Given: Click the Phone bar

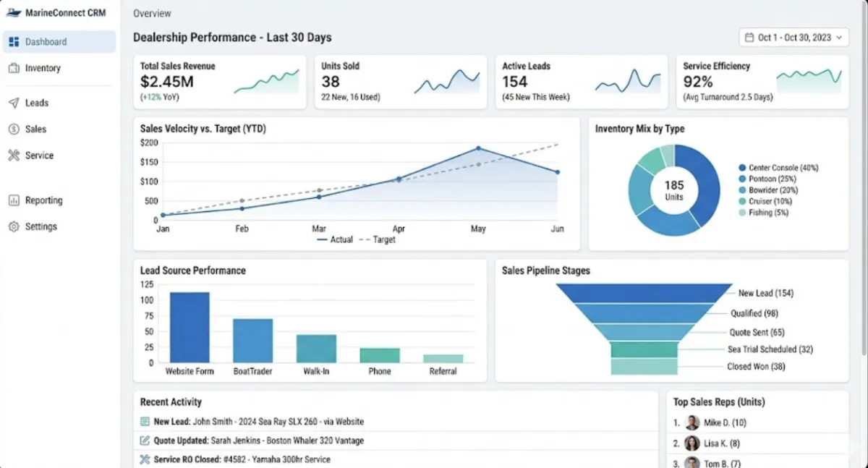Looking at the screenshot, I should point(380,355).
